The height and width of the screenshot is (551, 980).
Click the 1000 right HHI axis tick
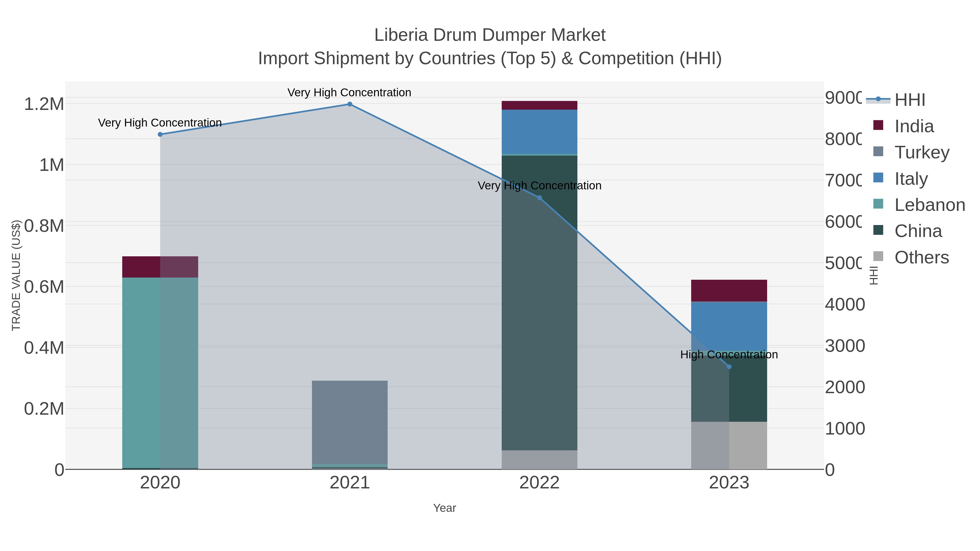pos(845,429)
